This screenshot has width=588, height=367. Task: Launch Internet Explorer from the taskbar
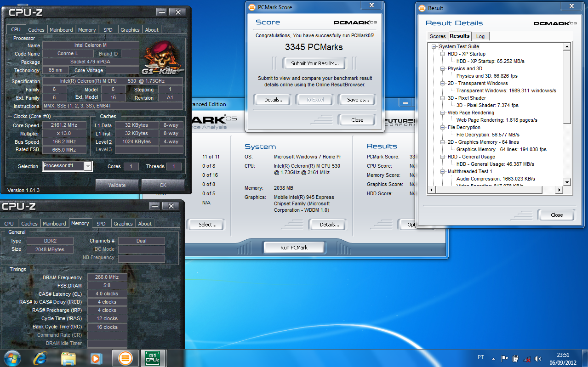[40, 358]
